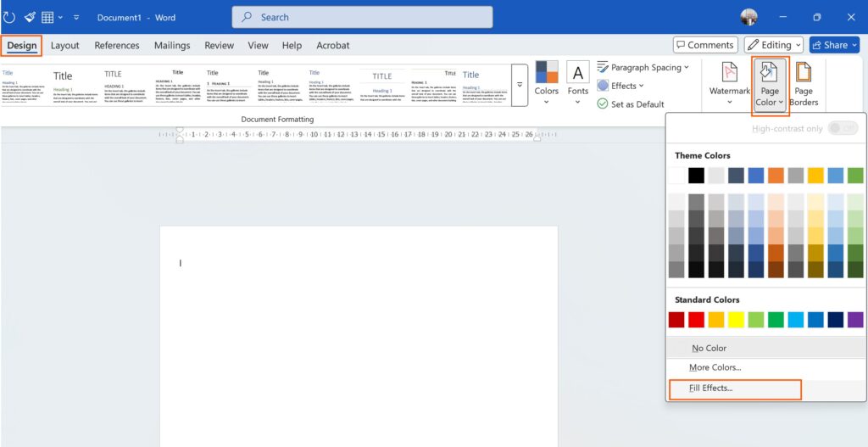The width and height of the screenshot is (868, 447).
Task: Click the ruler's left indent marker
Action: 180,135
